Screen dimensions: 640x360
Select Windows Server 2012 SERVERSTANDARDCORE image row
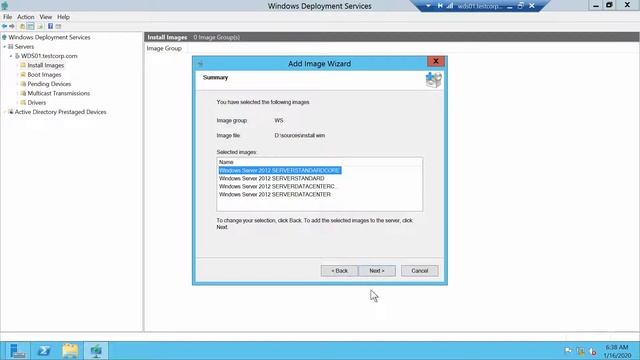pos(280,170)
